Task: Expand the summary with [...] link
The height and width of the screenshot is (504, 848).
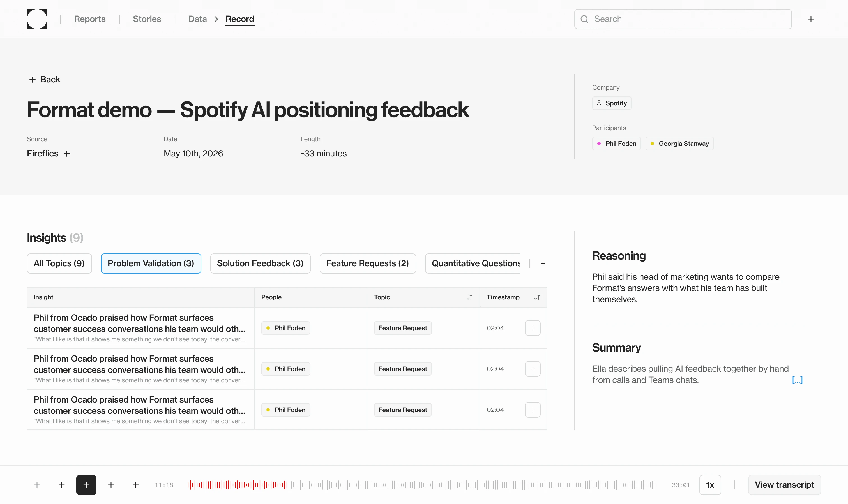Action: click(x=797, y=380)
